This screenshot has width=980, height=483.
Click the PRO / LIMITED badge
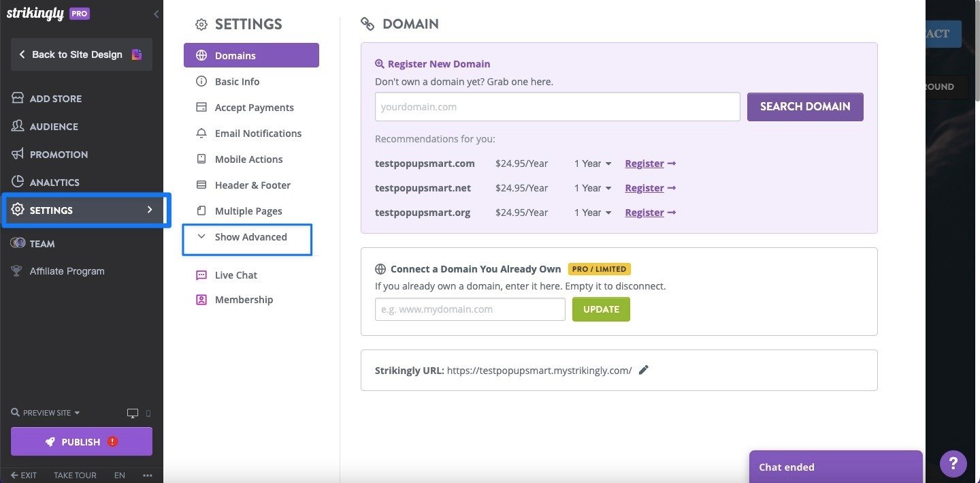[600, 269]
